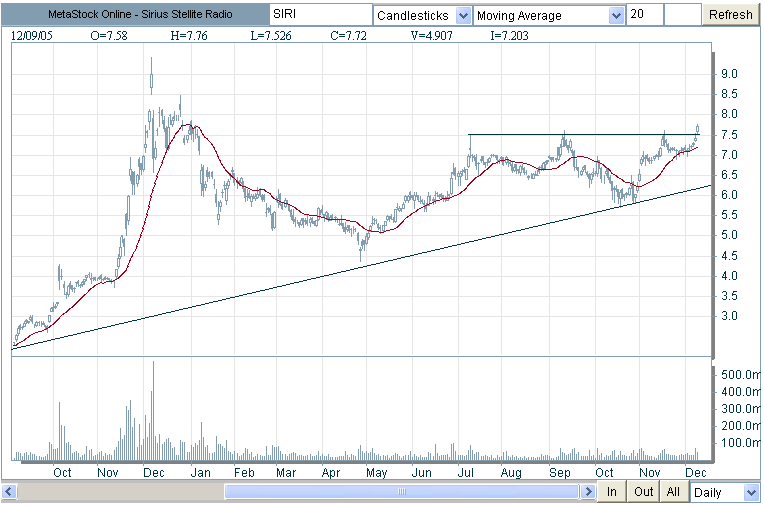Show all data with the All button
764x506 pixels.
click(673, 492)
